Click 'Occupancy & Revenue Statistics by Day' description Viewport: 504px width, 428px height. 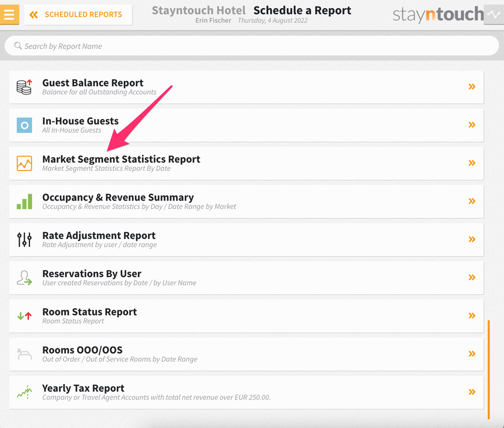(x=139, y=207)
